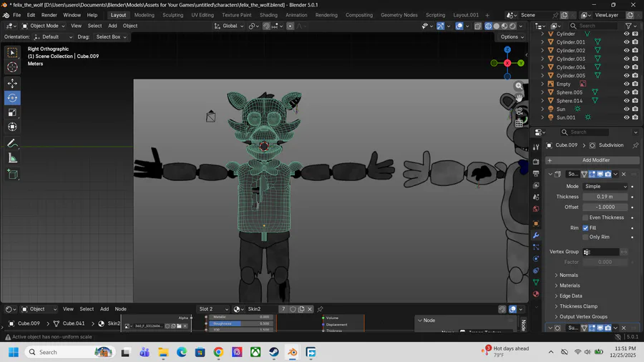Viewport: 644px width, 362px height.
Task: Open the Material properties tab
Action: 536,294
